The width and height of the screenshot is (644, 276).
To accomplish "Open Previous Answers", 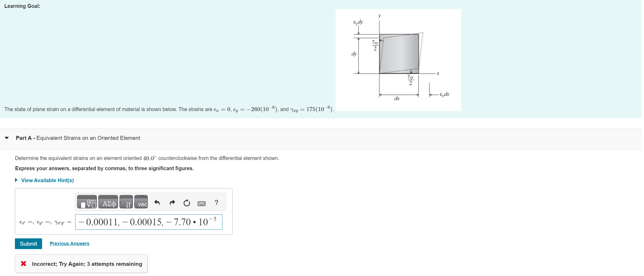I will [69, 243].
